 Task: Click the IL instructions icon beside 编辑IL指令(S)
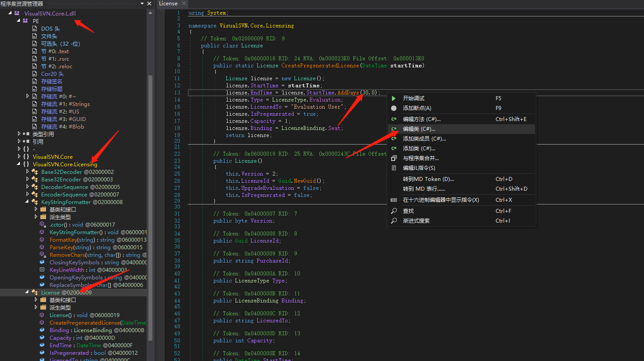(x=394, y=168)
